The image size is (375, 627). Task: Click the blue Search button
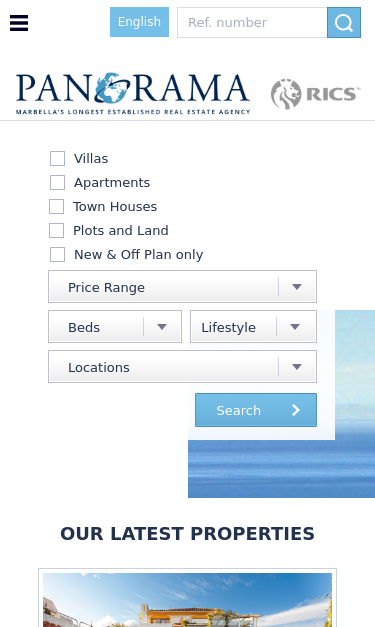pos(256,410)
